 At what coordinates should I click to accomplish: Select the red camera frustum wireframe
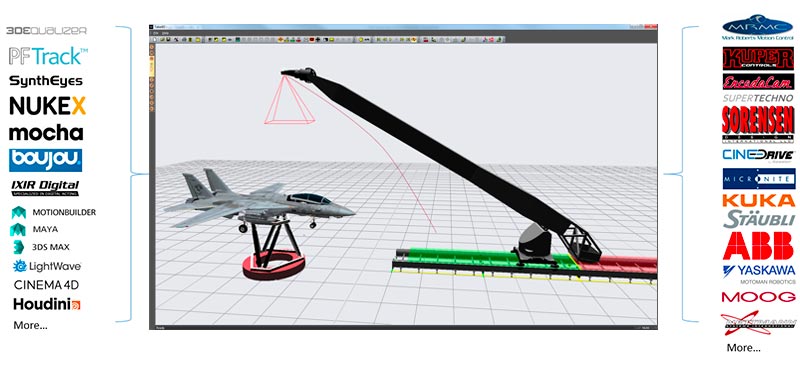pos(288,100)
